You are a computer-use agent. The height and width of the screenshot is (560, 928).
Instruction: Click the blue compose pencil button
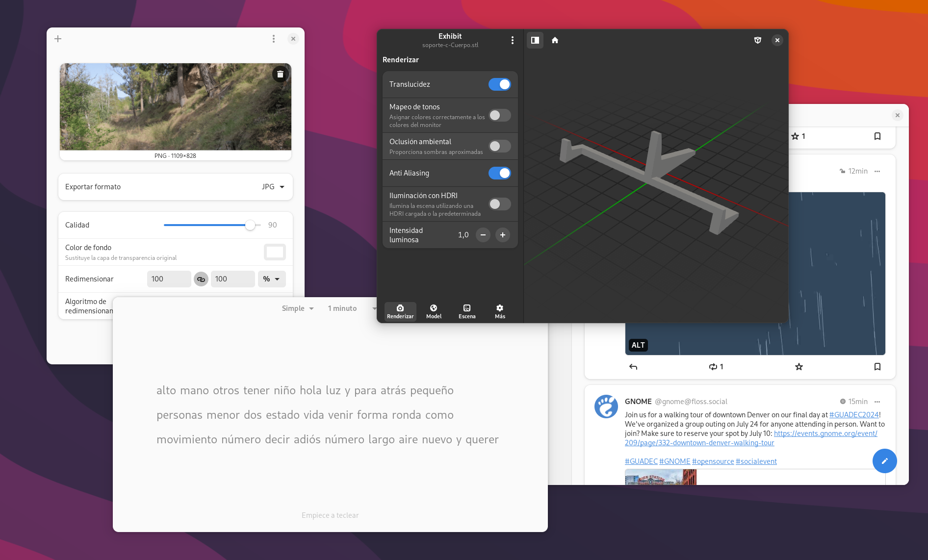(x=884, y=461)
